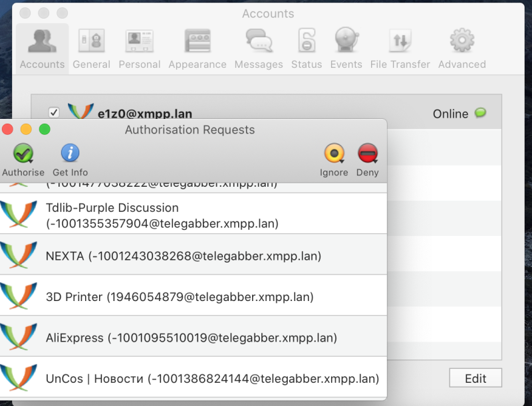Open the Accounts preferences tab

[x=42, y=49]
